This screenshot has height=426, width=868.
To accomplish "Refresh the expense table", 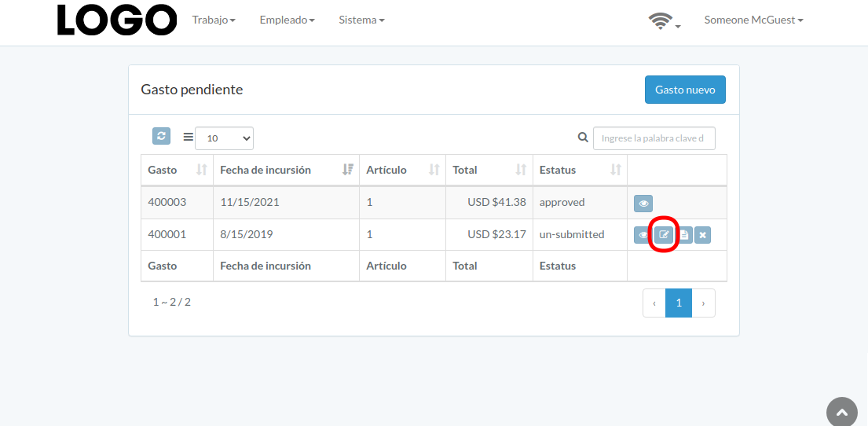I will pos(161,136).
